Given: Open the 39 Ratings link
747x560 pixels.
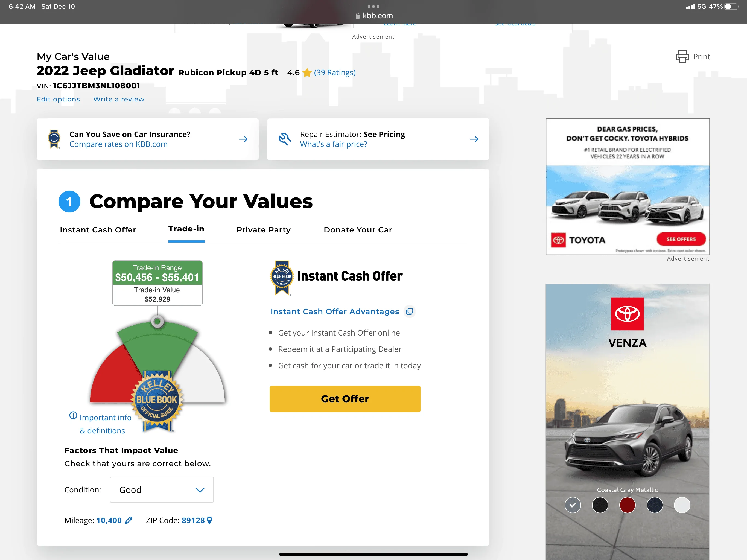Looking at the screenshot, I should (335, 73).
